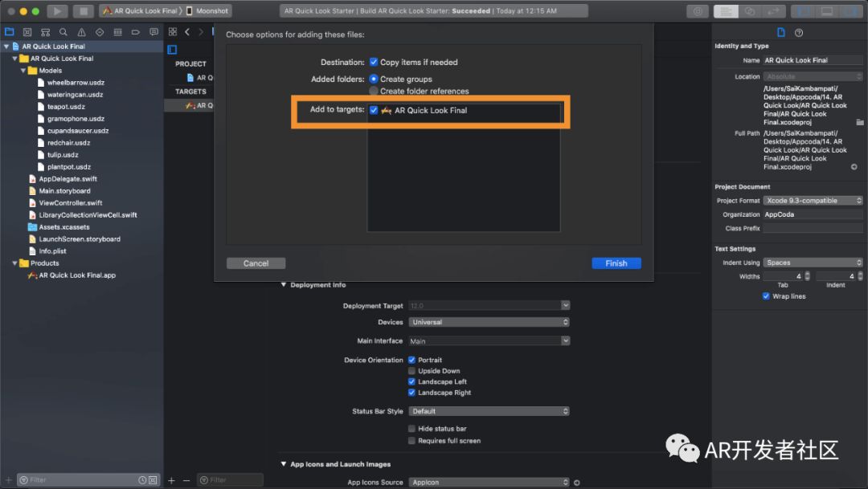This screenshot has width=868, height=489.
Task: Open the Devices dropdown showing Universal
Action: 489,322
